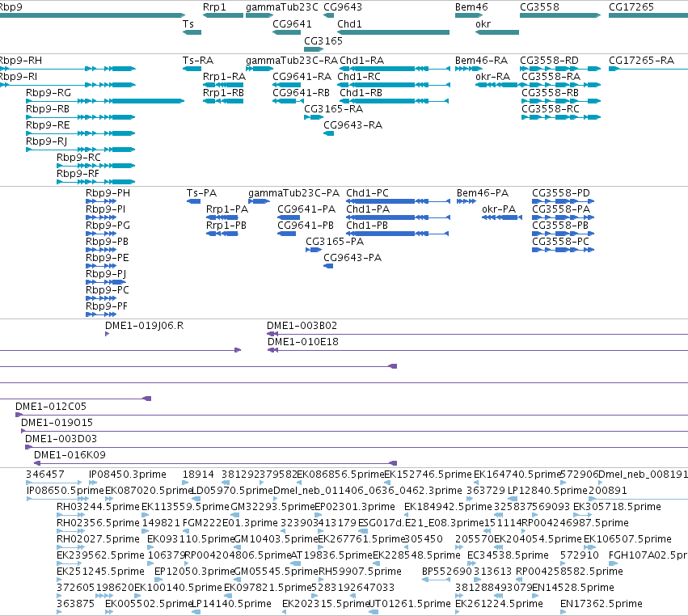
Task: Select protein Rbp9-PJ label
Action: [106, 274]
